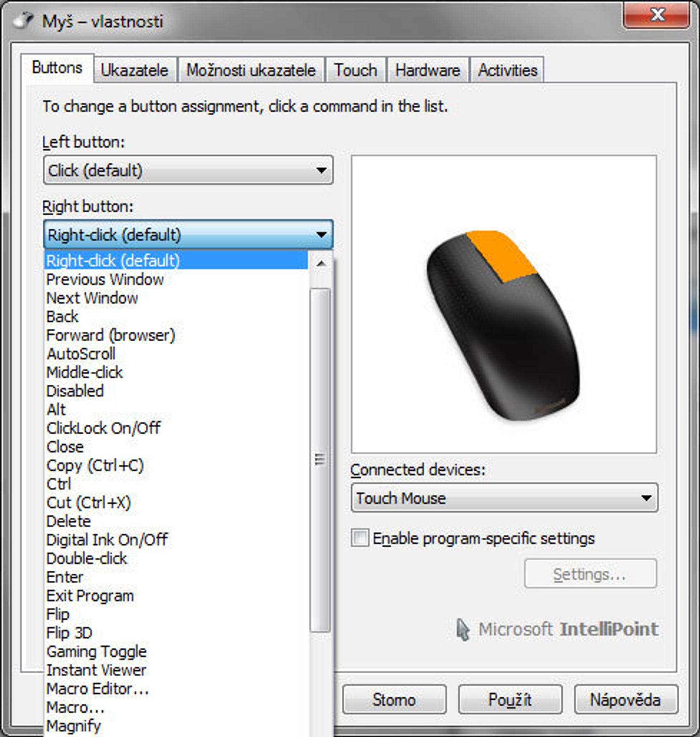Viewport: 700px width, 737px height.
Task: Open the Connected devices dropdown
Action: (504, 498)
